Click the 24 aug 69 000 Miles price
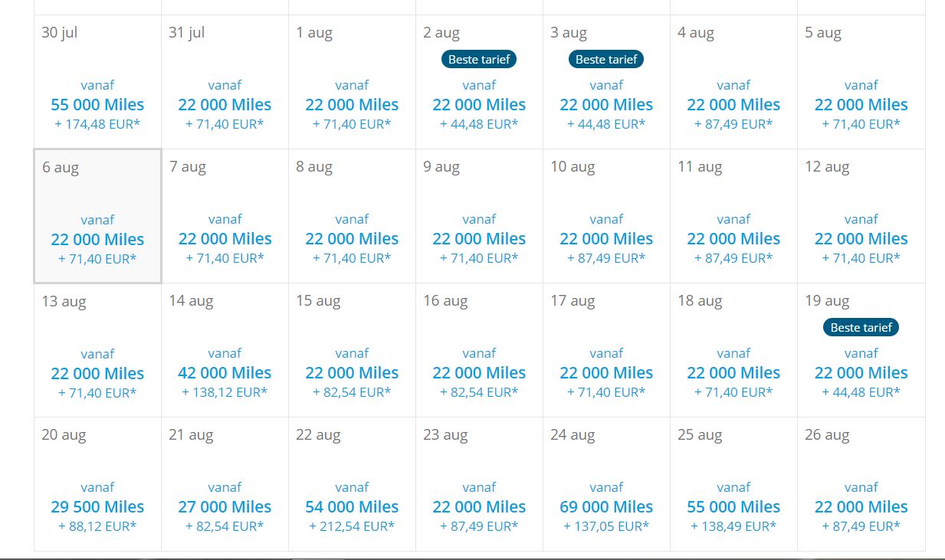945x560 pixels. click(x=606, y=507)
